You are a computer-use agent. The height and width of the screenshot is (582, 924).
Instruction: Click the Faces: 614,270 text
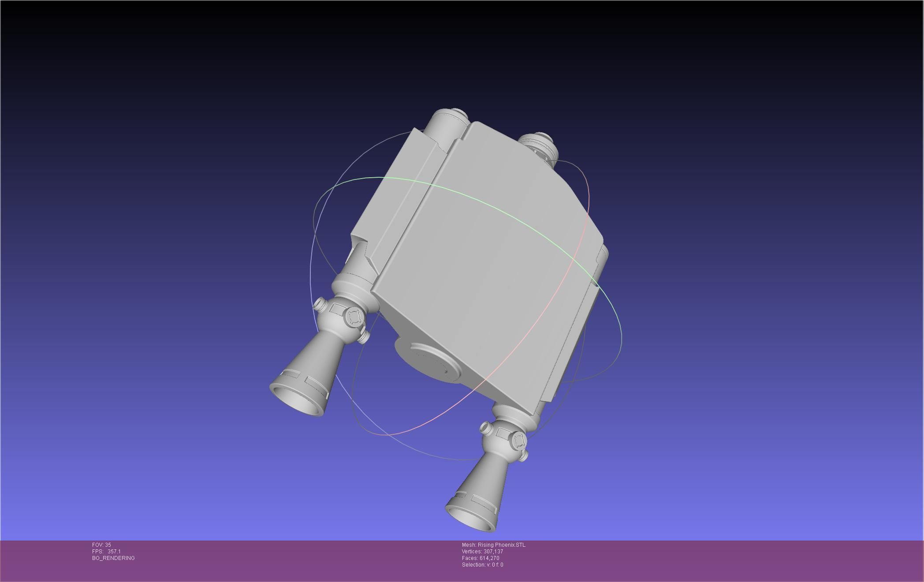tap(481, 558)
